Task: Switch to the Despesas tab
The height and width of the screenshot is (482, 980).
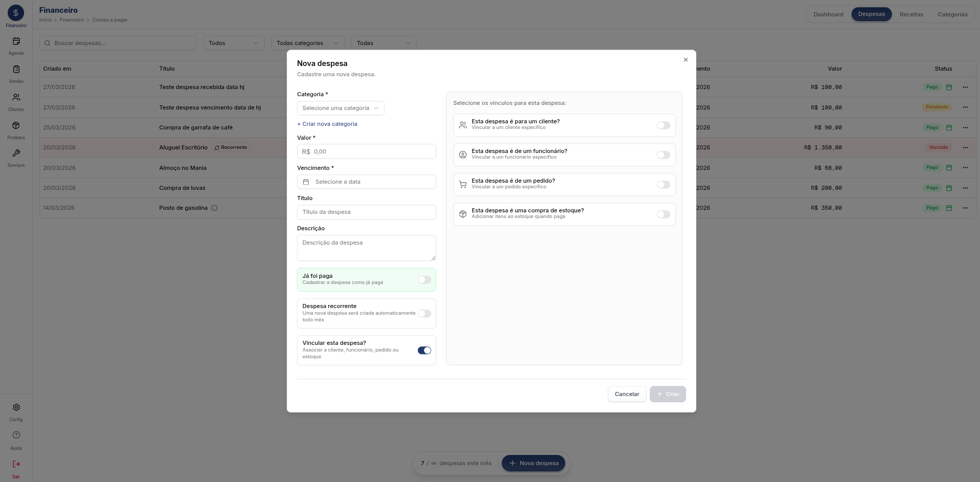Action: (x=871, y=14)
